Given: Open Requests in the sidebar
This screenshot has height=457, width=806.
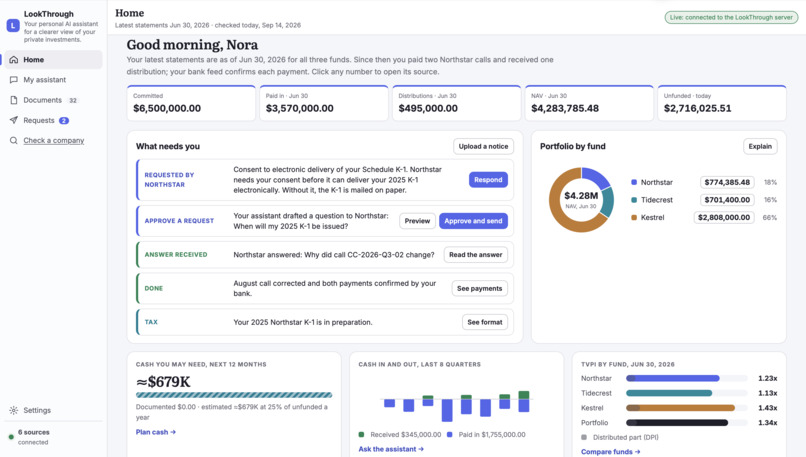Looking at the screenshot, I should click(x=53, y=120).
